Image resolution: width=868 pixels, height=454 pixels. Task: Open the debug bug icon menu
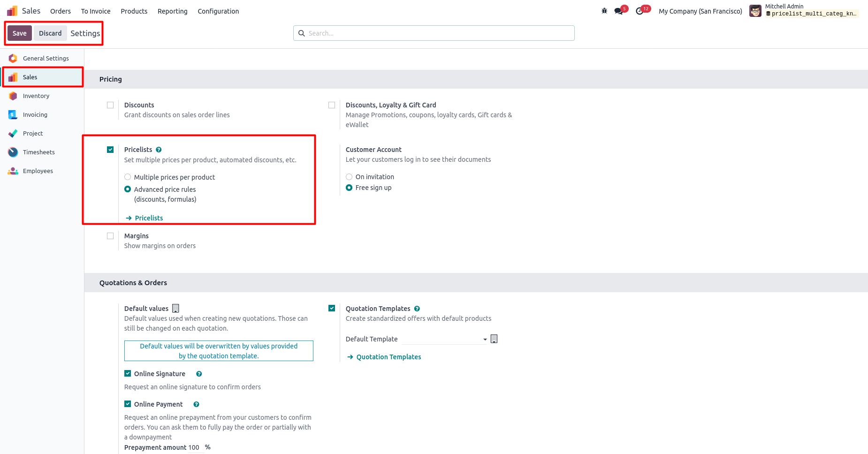coord(604,11)
